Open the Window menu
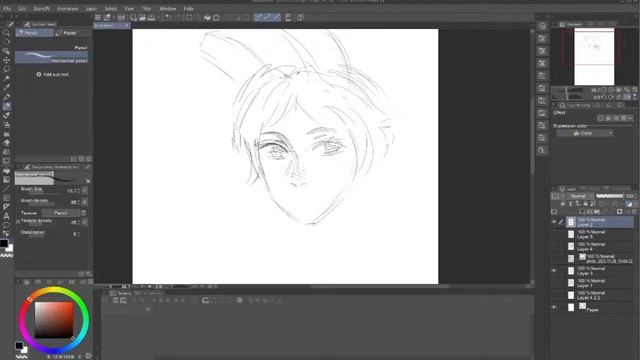 [x=167, y=9]
